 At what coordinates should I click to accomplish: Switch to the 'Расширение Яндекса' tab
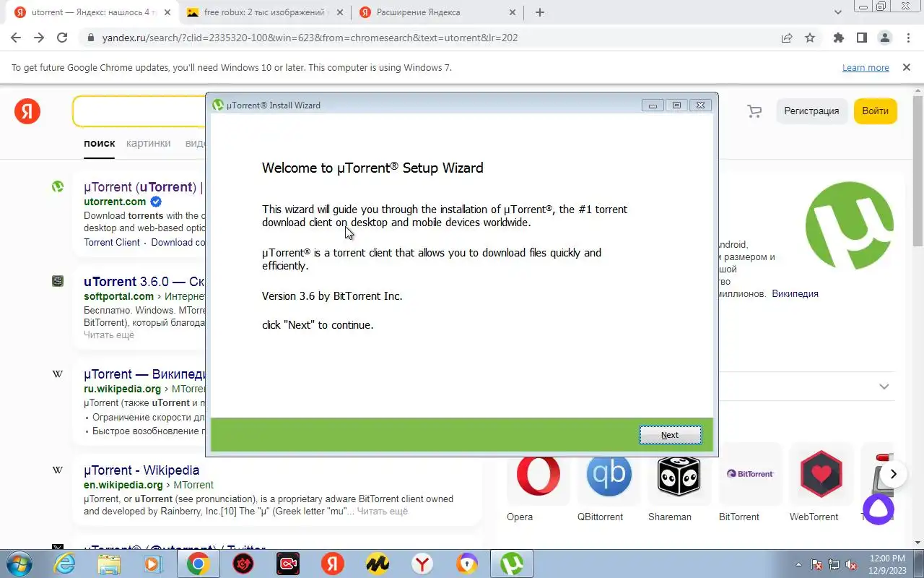pos(438,12)
